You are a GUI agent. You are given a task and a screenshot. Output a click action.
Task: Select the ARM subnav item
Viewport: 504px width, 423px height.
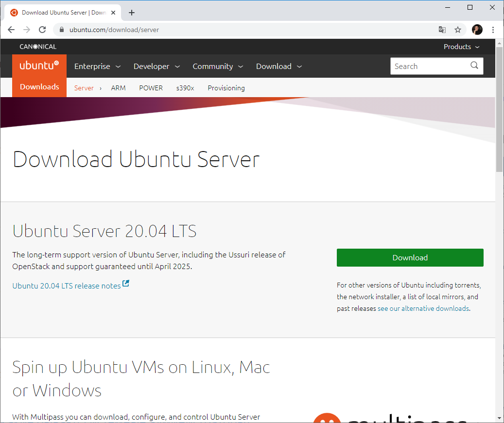[x=118, y=88]
